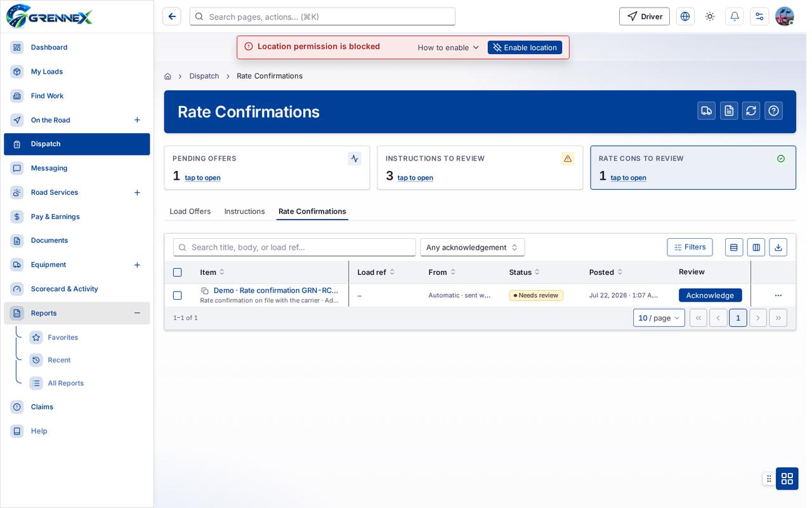The height and width of the screenshot is (508, 812).
Task: Switch to the Instructions tab
Action: [244, 211]
